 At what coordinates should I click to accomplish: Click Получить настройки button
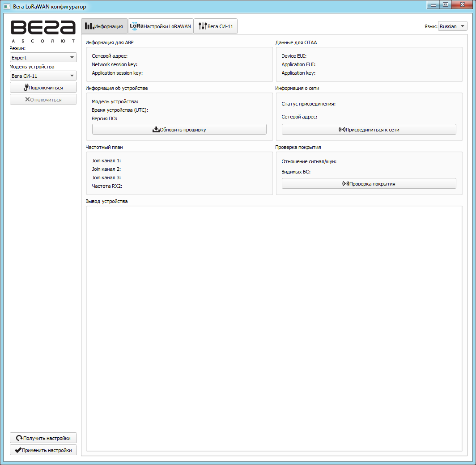tap(43, 438)
